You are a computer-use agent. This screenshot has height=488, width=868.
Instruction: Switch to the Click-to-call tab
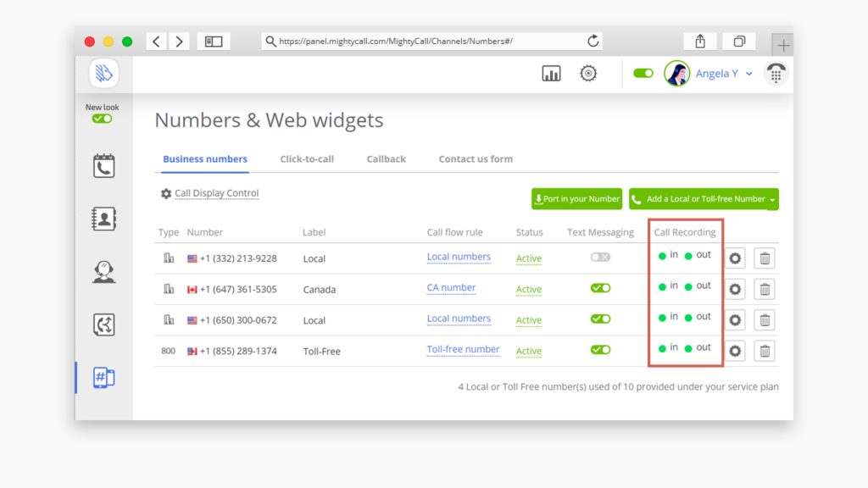307,159
